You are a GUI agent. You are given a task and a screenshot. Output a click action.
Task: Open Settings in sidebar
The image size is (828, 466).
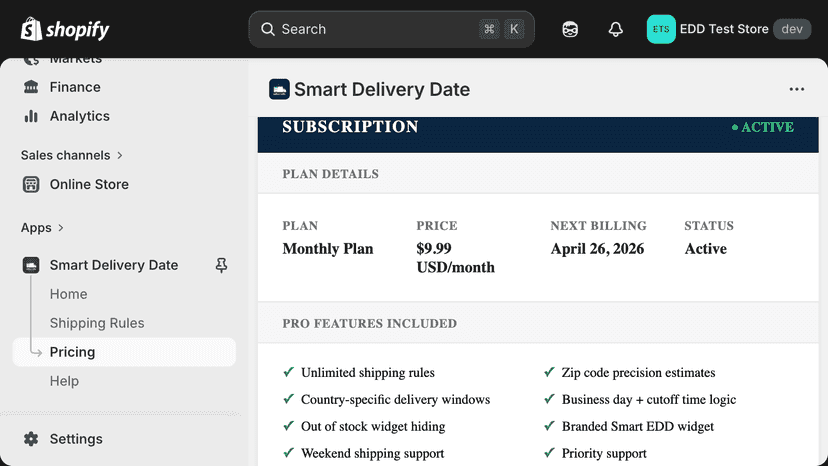click(x=76, y=439)
